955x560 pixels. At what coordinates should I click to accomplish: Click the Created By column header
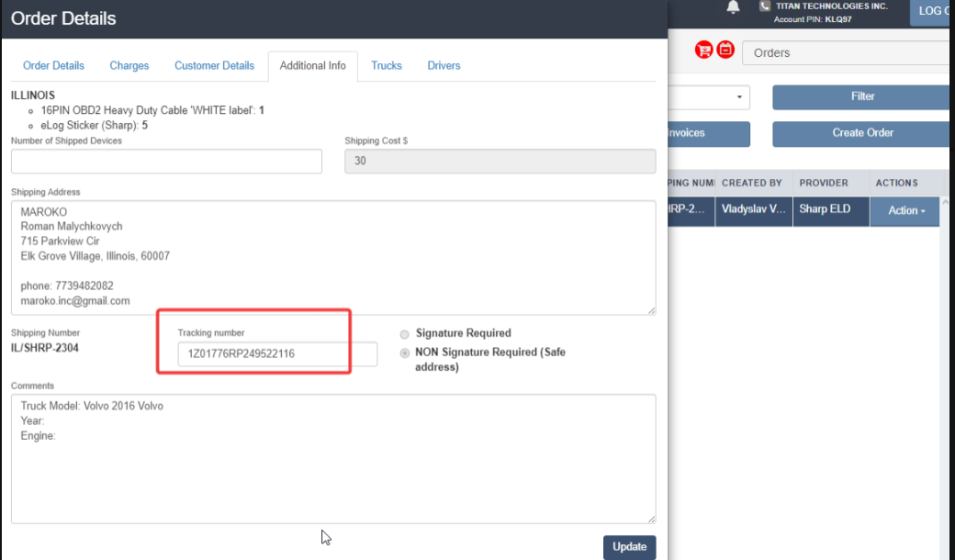(753, 183)
